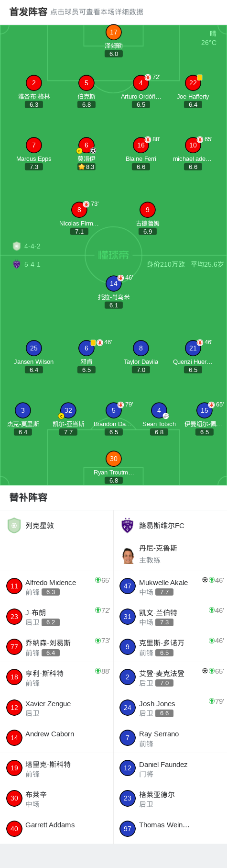Click the 列克星敦 green shield logo
227x868 pixels.
click(14, 525)
